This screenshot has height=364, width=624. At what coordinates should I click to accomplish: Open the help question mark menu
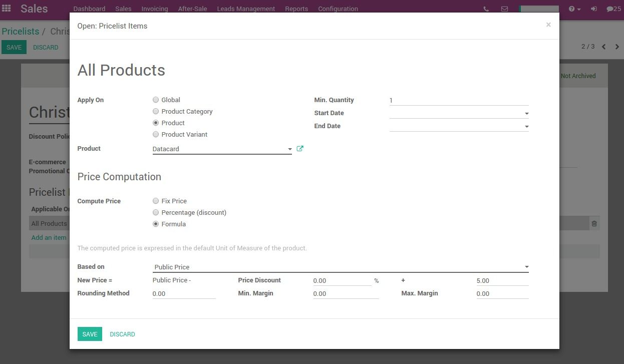pos(574,9)
